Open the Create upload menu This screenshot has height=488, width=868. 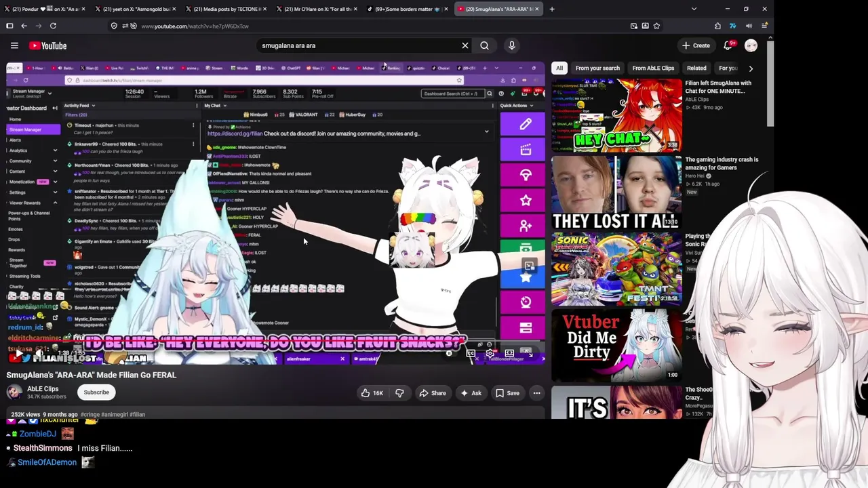click(696, 45)
